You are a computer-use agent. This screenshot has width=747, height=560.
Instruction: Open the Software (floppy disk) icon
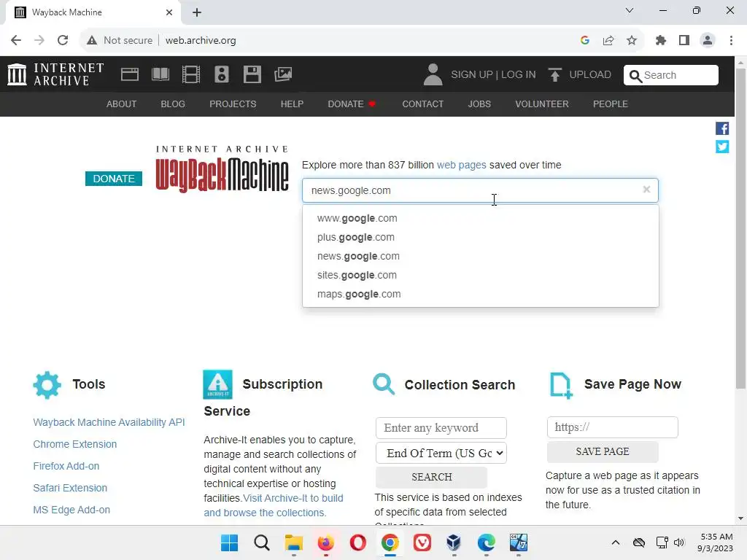pyautogui.click(x=252, y=74)
